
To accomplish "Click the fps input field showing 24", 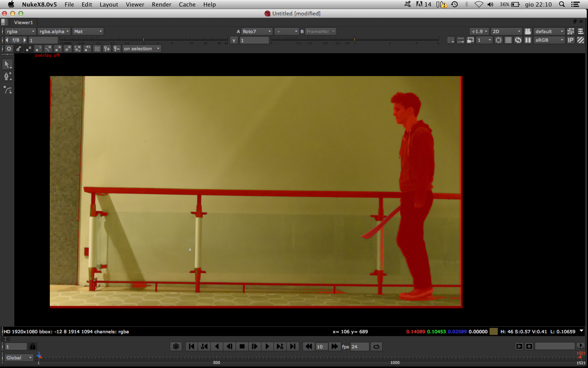I will (359, 347).
